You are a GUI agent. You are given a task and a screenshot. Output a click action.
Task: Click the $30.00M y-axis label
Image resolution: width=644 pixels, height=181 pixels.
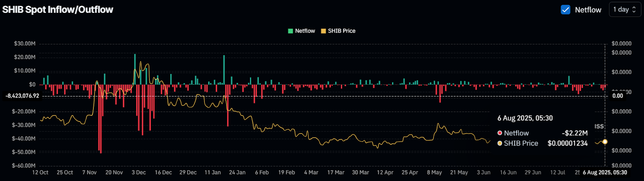[25, 43]
